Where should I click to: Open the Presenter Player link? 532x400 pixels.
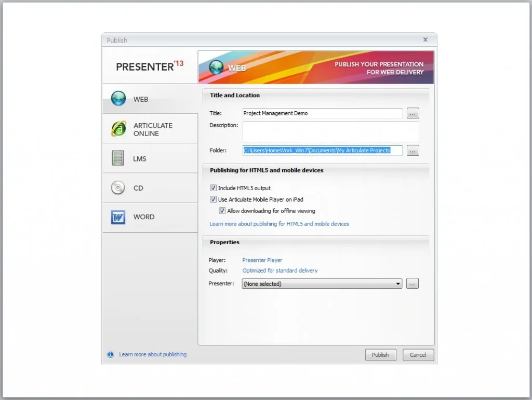click(262, 260)
